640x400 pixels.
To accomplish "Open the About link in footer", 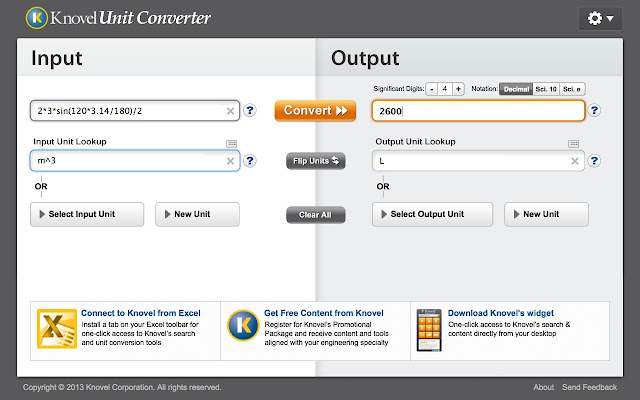I will (544, 387).
